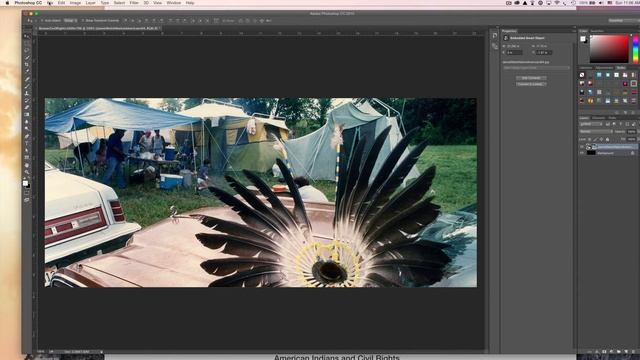The height and width of the screenshot is (360, 640).
Task: Toggle lock transparent pixels in Layers
Action: [x=589, y=139]
